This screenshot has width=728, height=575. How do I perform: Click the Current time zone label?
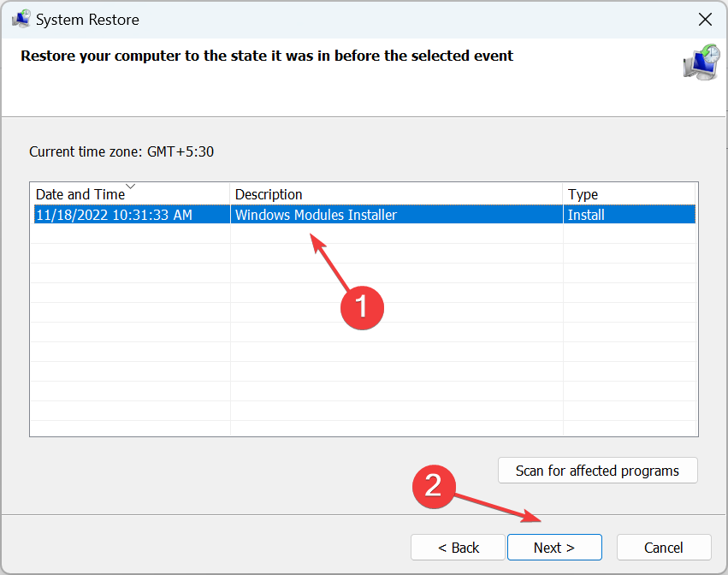pos(121,151)
